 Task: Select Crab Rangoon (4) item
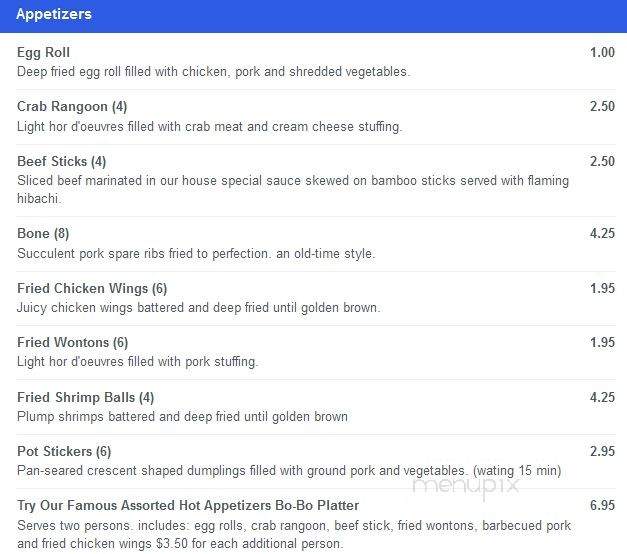[72, 107]
